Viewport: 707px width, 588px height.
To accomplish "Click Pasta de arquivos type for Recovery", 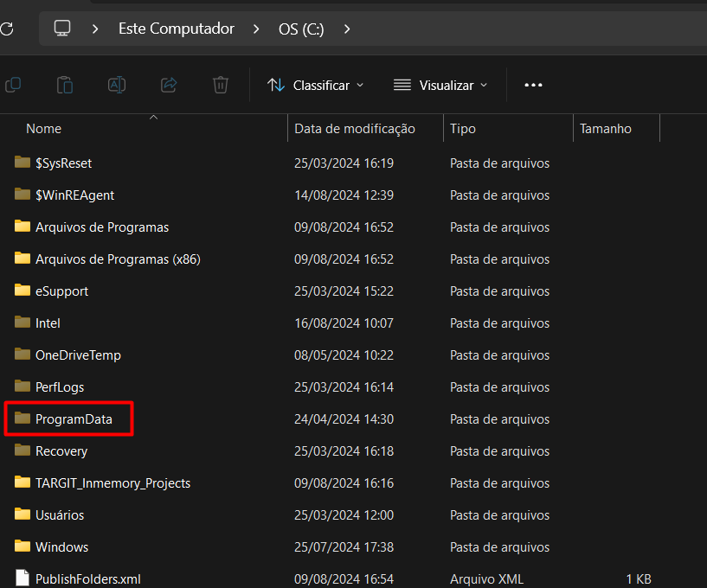I will tap(499, 451).
